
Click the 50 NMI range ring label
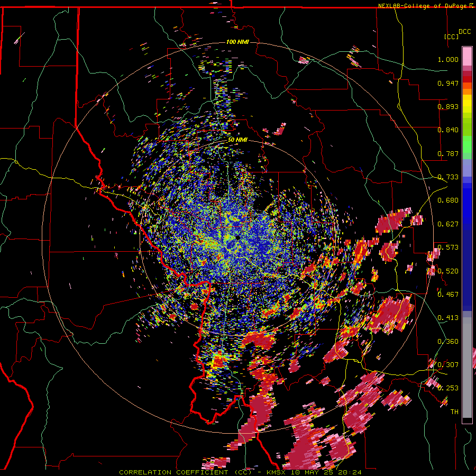237,140
